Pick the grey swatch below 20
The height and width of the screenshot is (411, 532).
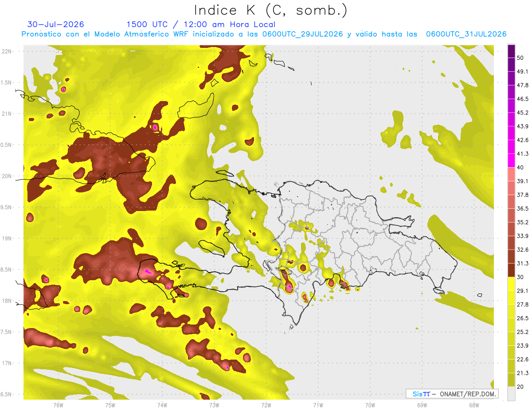pos(511,394)
